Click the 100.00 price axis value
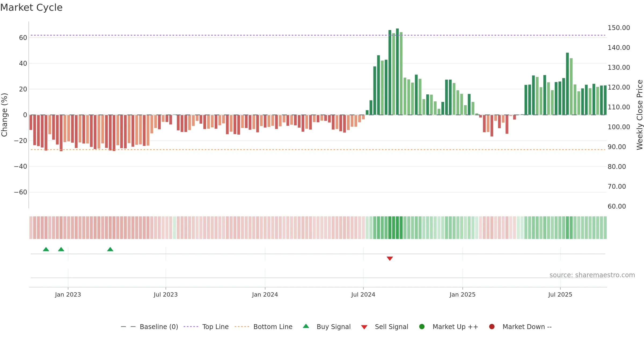644x362 pixels. [x=619, y=127]
